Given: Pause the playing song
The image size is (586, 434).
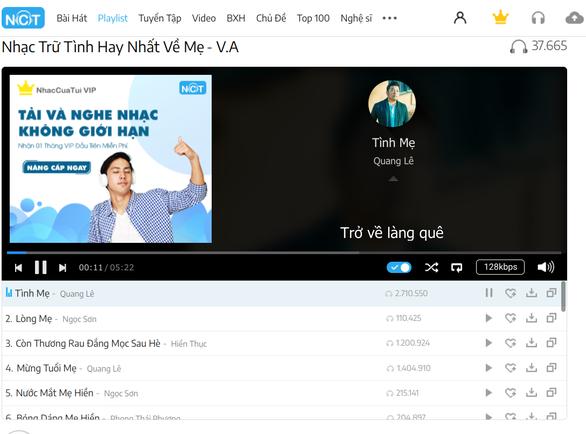Looking at the screenshot, I should pyautogui.click(x=41, y=268).
